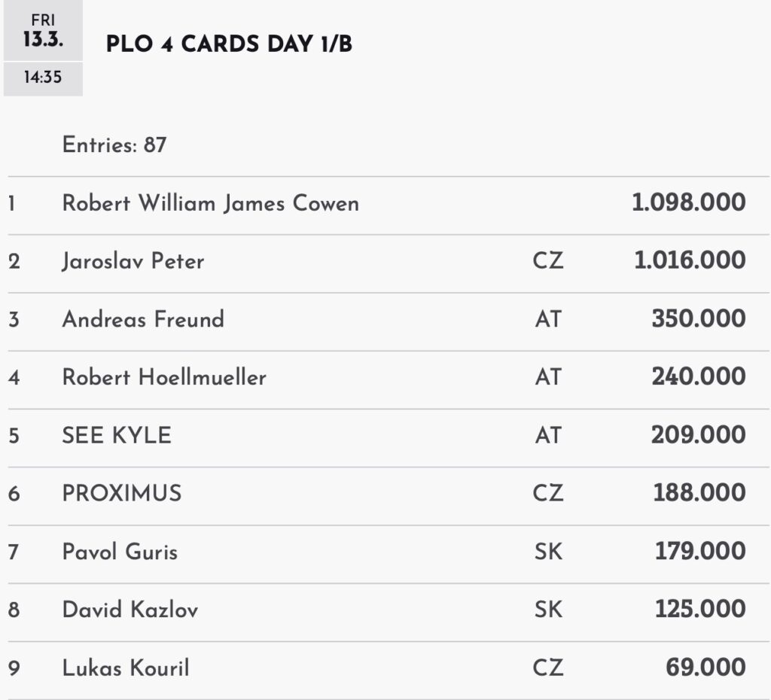Image resolution: width=771 pixels, height=700 pixels.
Task: Select David Kazlov in the ranking
Action: tap(130, 610)
